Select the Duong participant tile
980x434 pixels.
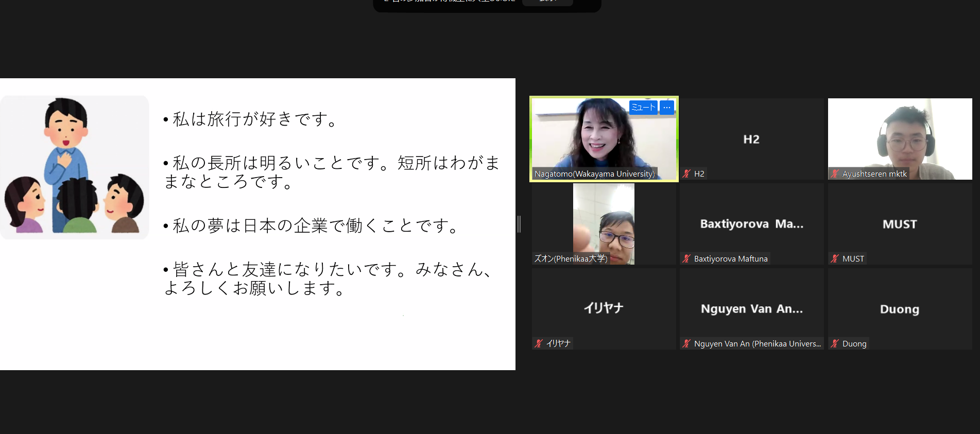pos(900,309)
